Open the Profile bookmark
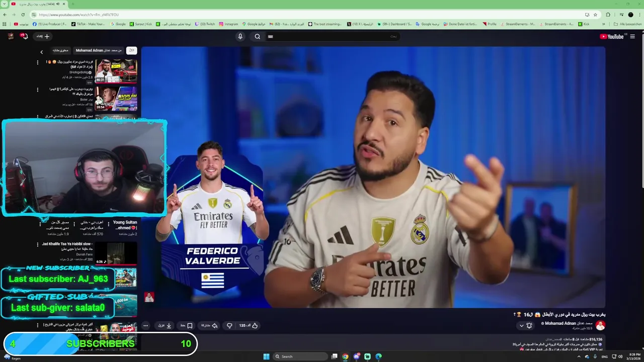The width and height of the screenshot is (644, 362). click(489, 24)
